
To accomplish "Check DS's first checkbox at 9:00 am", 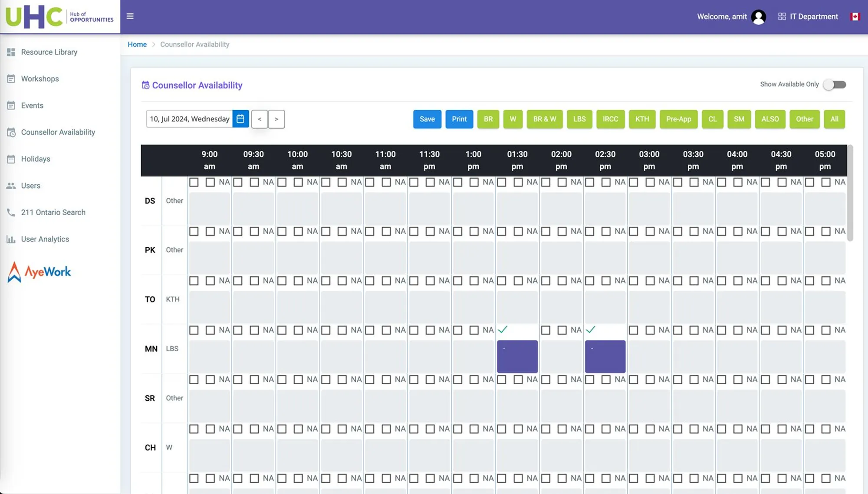I will [194, 182].
